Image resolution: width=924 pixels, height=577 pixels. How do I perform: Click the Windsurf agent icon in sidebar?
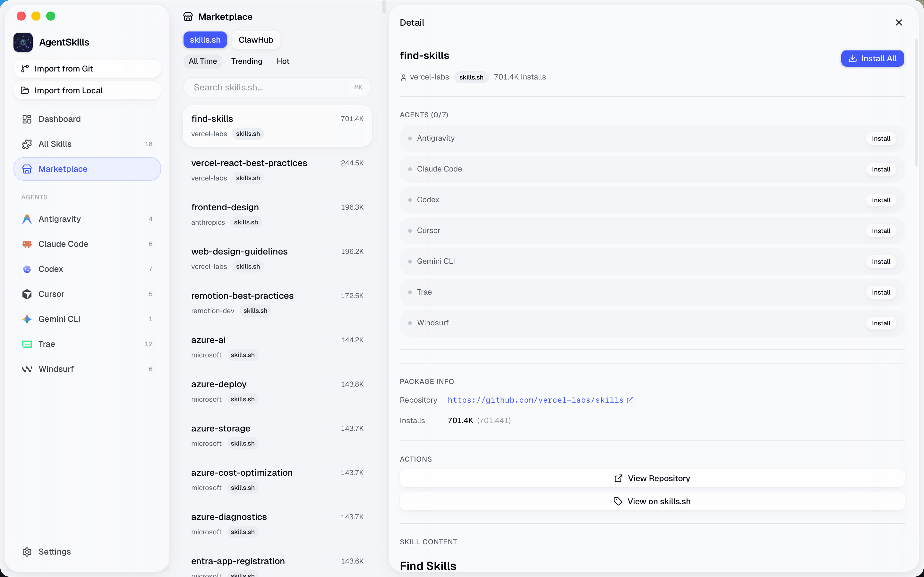[x=27, y=369]
